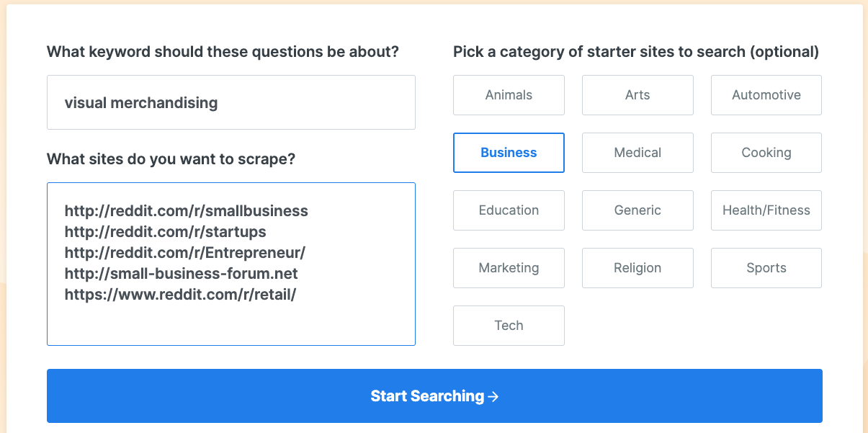Screen dimensions: 868x433
Task: Toggle the selected Business category
Action: pyautogui.click(x=509, y=153)
